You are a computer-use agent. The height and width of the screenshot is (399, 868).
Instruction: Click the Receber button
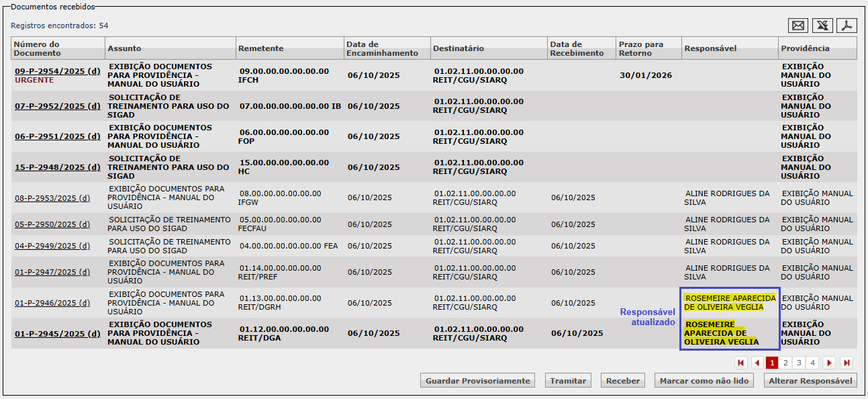click(622, 381)
